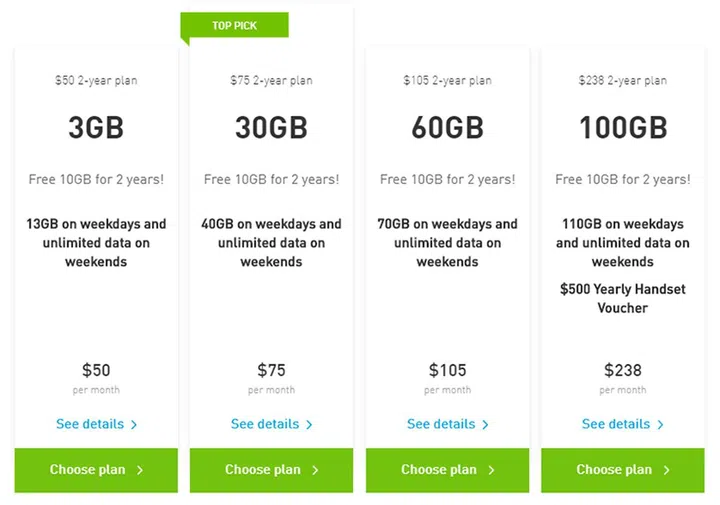Open See details for 60GB plan
The width and height of the screenshot is (720, 505).
tap(441, 424)
